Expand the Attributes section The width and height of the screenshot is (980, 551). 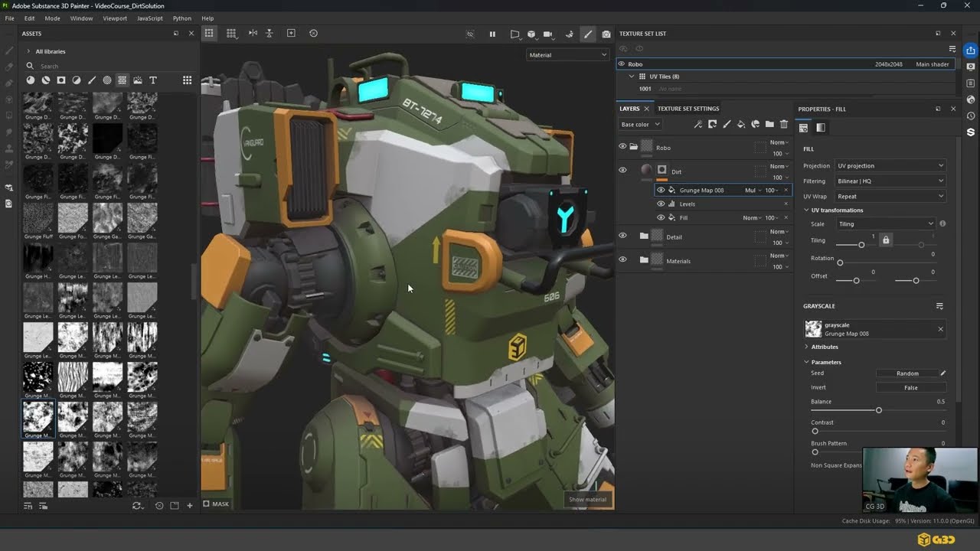point(806,347)
